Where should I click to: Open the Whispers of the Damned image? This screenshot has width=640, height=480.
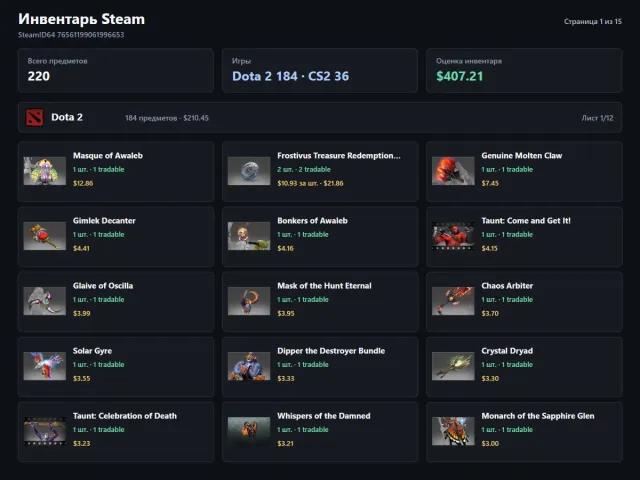click(249, 431)
